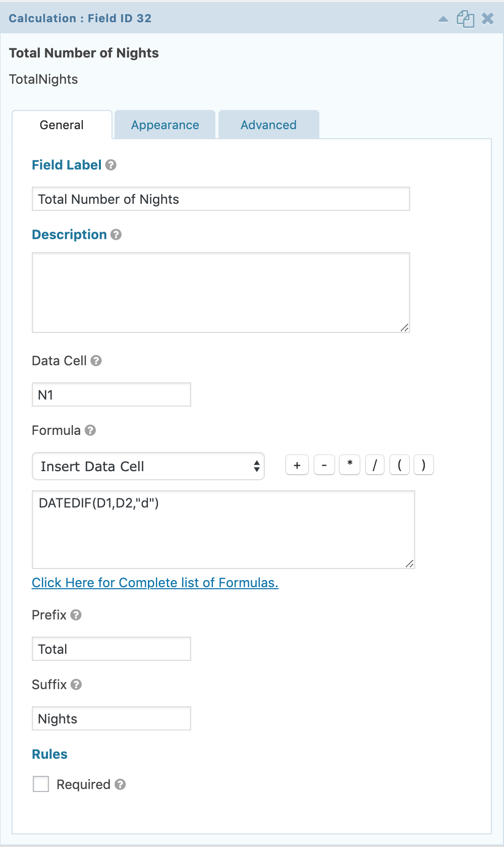Duplicate the field using copy icon
Image resolution: width=504 pixels, height=847 pixels.
[x=465, y=19]
